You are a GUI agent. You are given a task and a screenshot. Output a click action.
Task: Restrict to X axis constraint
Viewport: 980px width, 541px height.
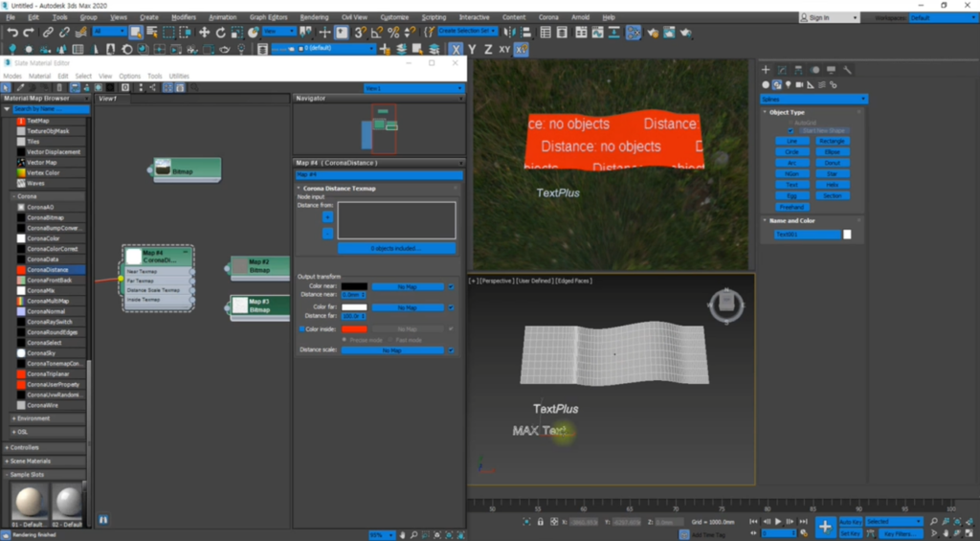click(x=456, y=50)
